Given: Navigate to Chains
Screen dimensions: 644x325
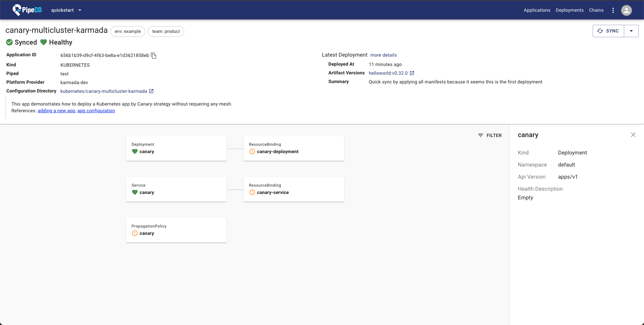Looking at the screenshot, I should coord(596,10).
